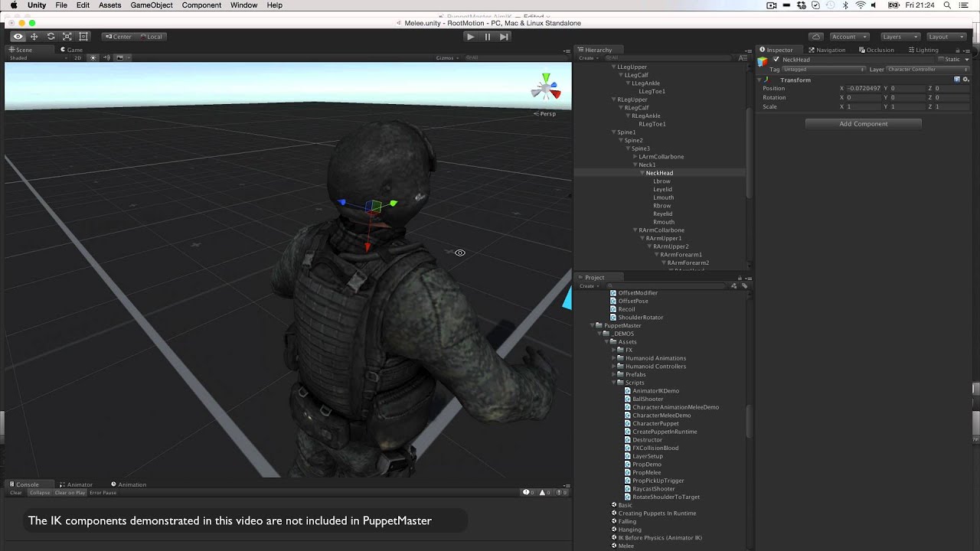Click the Wi-Fi status icon
This screenshot has width=980, height=551.
860,5
